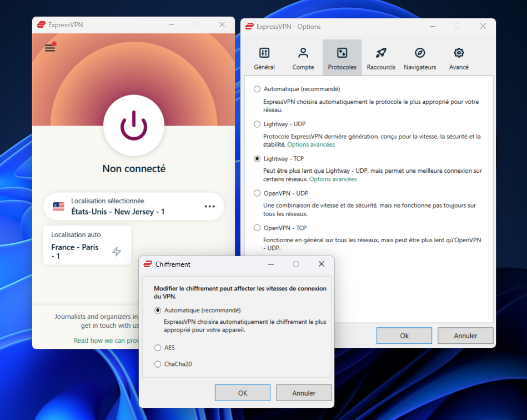
Task: Open the Compte options tab
Action: click(x=303, y=58)
